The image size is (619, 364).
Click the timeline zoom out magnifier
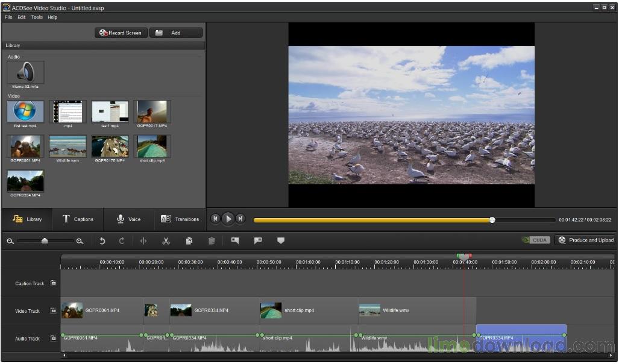pos(10,241)
